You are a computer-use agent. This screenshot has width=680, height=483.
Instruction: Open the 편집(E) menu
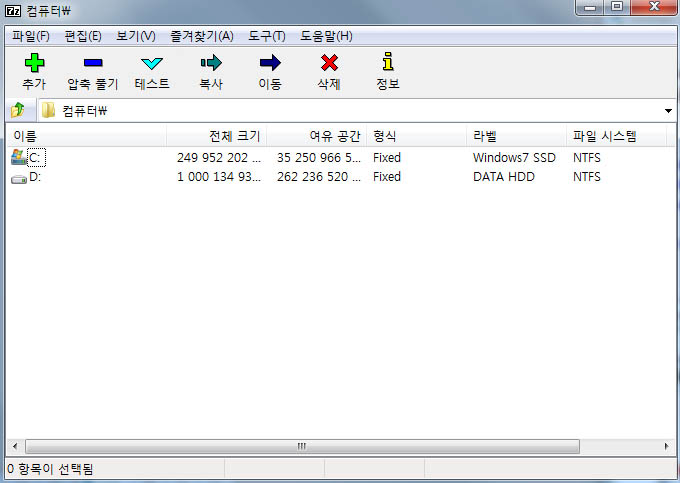click(x=83, y=36)
